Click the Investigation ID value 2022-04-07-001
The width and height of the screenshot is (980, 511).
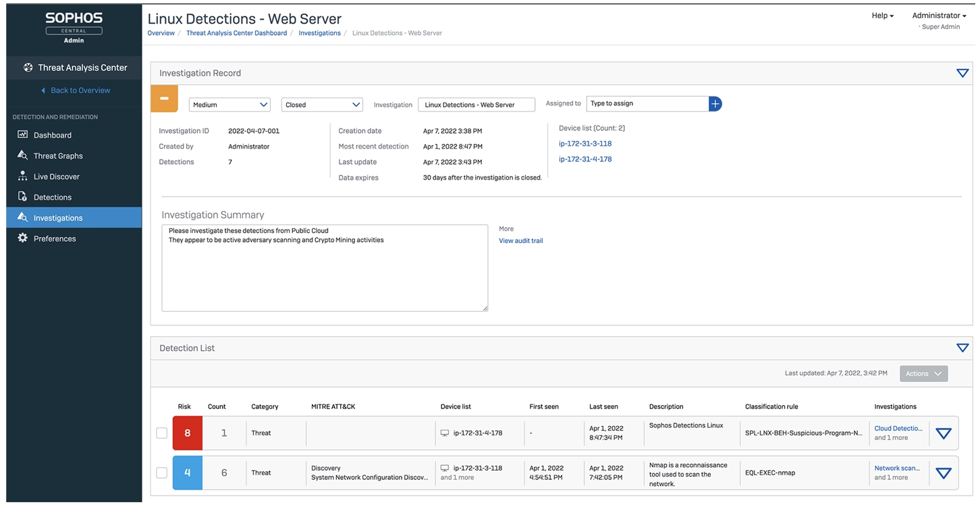tap(254, 131)
